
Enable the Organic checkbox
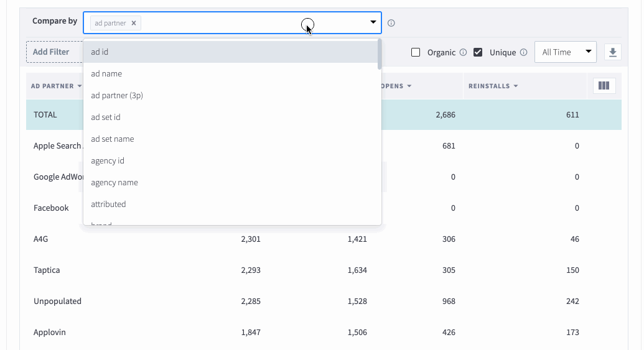coord(416,52)
